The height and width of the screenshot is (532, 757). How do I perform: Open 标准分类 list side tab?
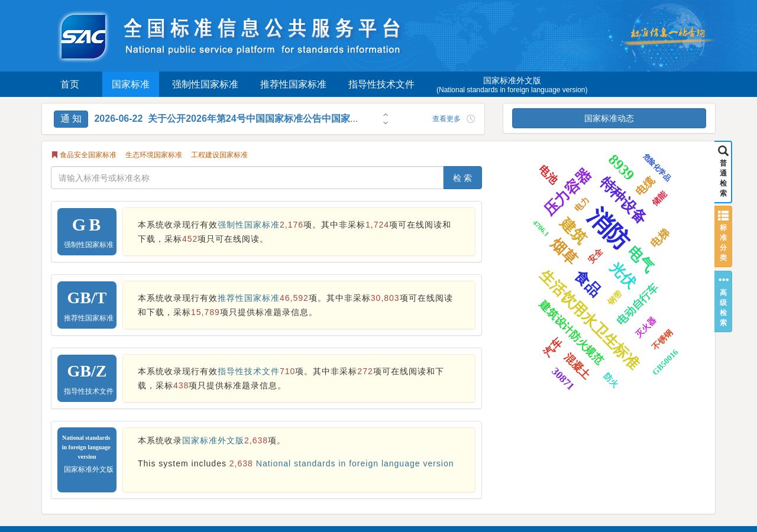tap(723, 236)
